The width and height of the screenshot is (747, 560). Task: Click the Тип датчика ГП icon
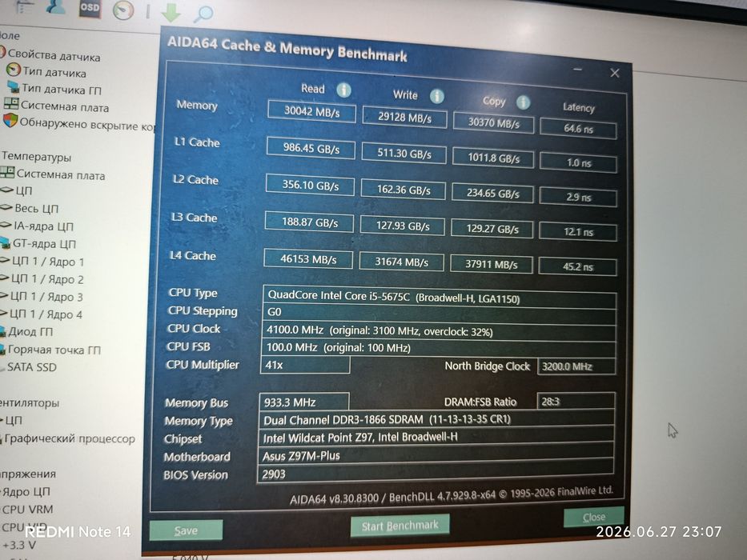[x=14, y=87]
